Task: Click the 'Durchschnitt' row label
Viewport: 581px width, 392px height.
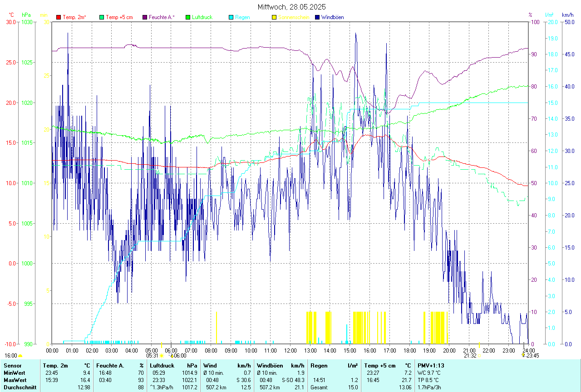Action: pos(20,387)
